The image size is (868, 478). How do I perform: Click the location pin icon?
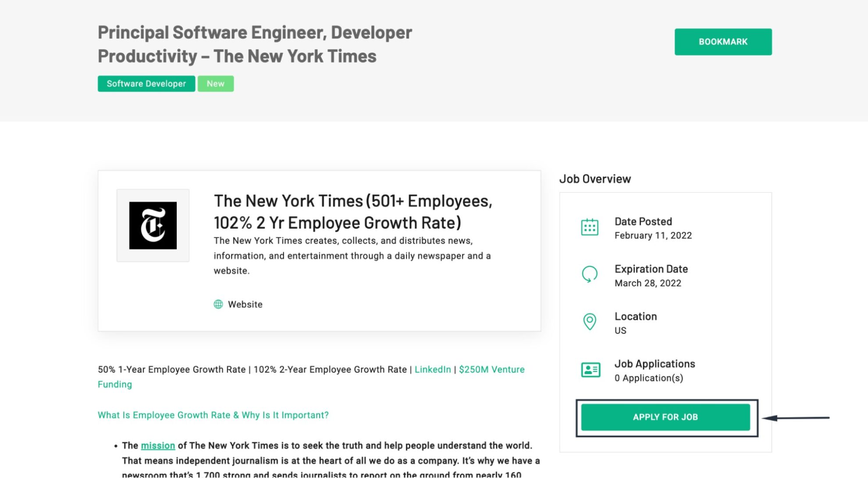pos(590,321)
